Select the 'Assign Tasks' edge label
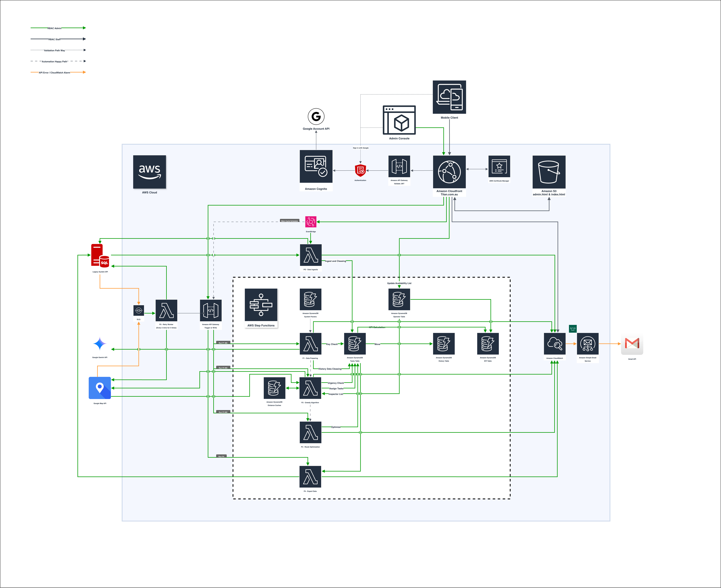Image resolution: width=721 pixels, height=588 pixels. click(x=336, y=388)
